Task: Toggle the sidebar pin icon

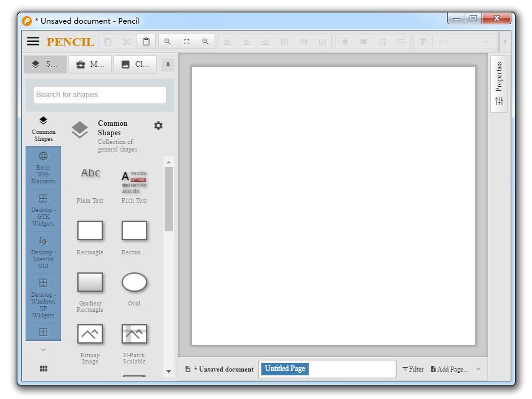Action: (x=168, y=64)
